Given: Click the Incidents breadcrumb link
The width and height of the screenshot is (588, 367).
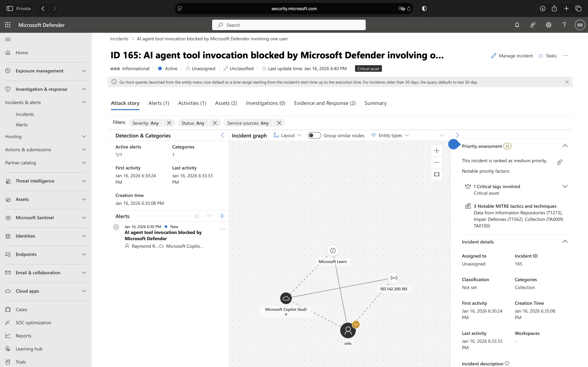Looking at the screenshot, I should pos(119,39).
